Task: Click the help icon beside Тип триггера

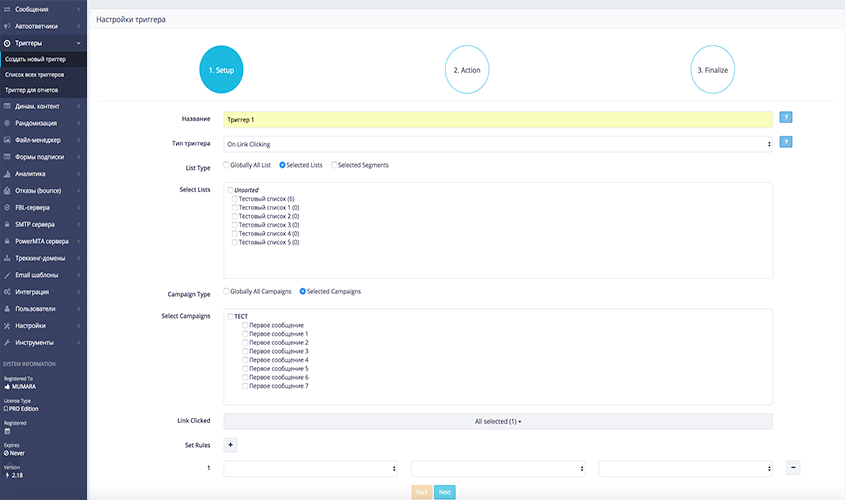Action: tap(786, 142)
